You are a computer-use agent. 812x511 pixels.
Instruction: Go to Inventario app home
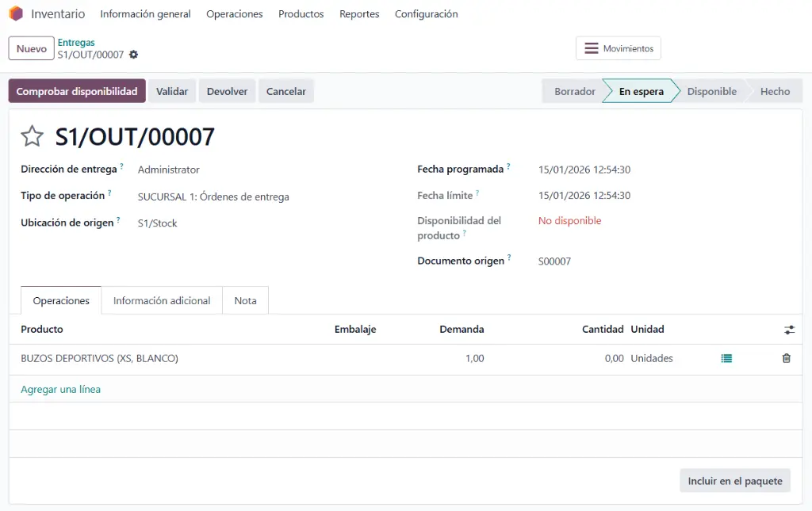pyautogui.click(x=58, y=14)
